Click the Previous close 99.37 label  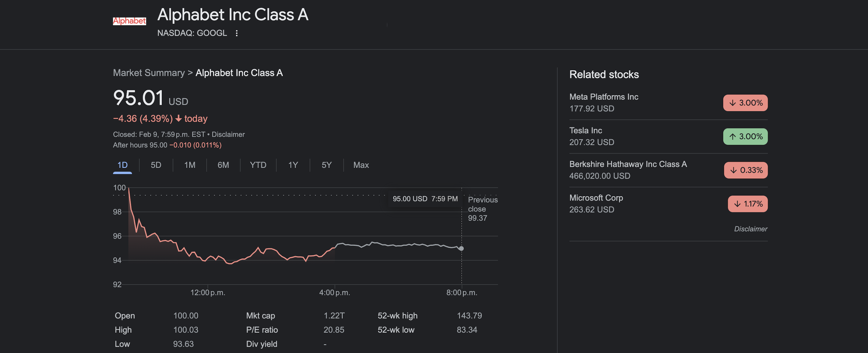point(483,209)
